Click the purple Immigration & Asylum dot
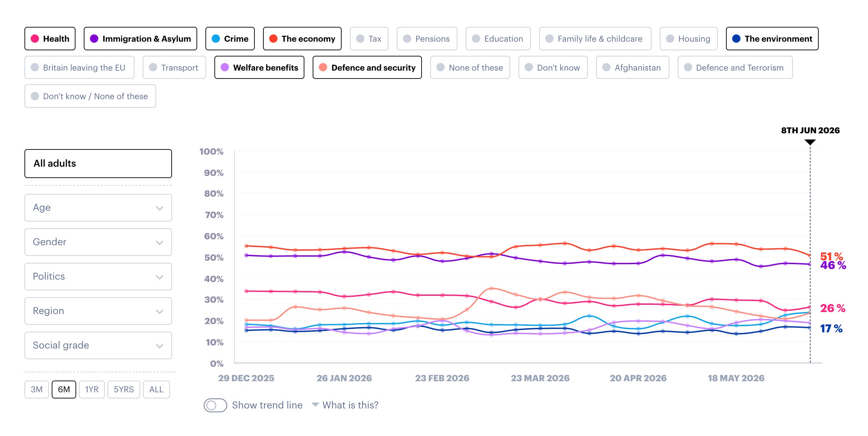Screen dimensions: 868x436 (94, 39)
